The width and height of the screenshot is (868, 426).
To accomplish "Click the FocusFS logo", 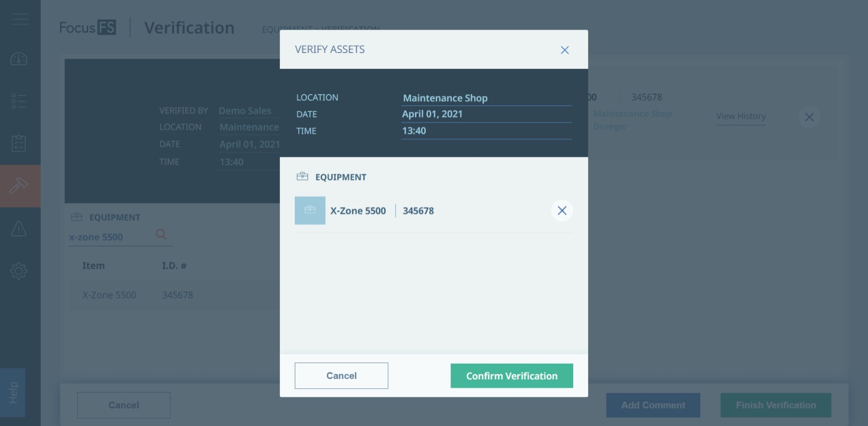I will [88, 28].
